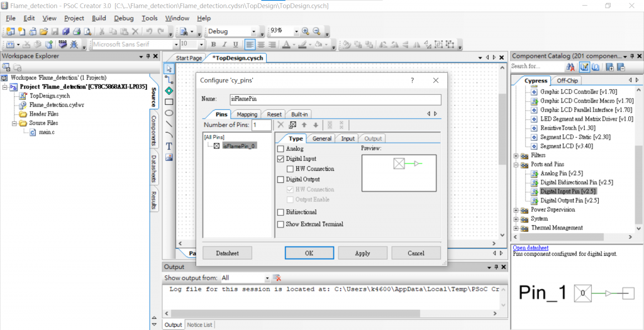Viewport: 644px width, 330px height.
Task: Enable the Digital Output checkbox
Action: pyautogui.click(x=280, y=179)
